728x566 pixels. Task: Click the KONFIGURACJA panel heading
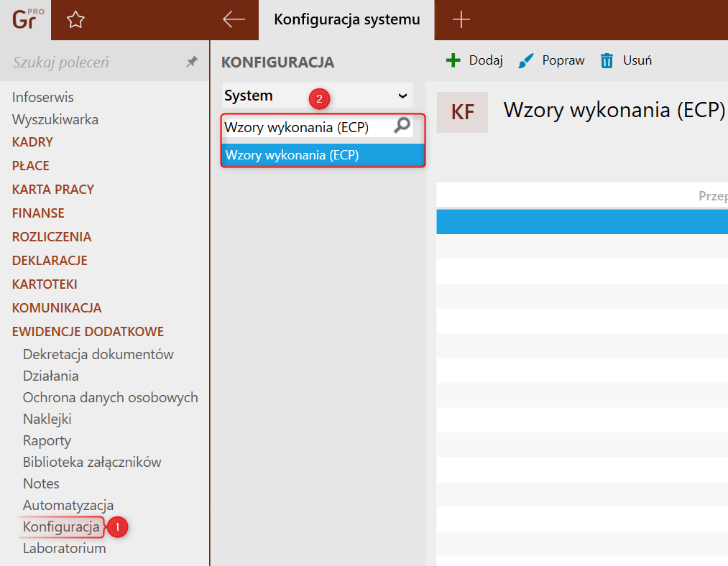pyautogui.click(x=277, y=62)
